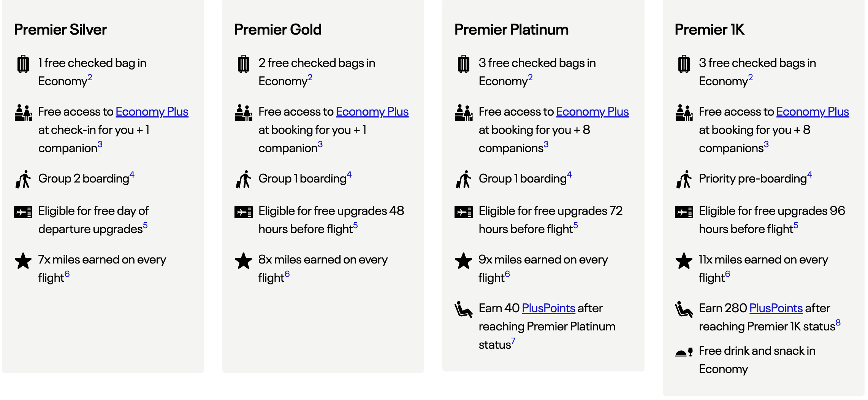Open PlusPoints link in Premier 1K card

[776, 308]
